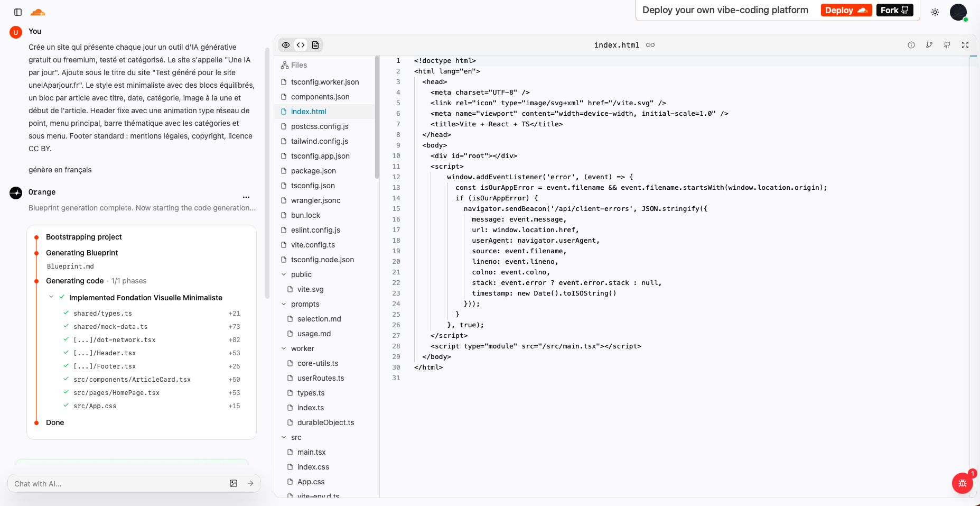980x506 pixels.
Task: Collapse Implemented Fondation Visuelle Minimaliste phase
Action: click(x=51, y=297)
